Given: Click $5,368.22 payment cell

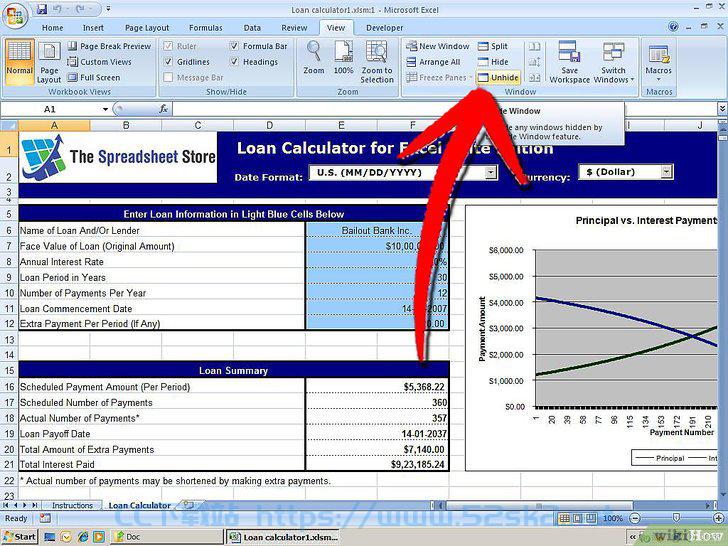Looking at the screenshot, I should click(x=377, y=386).
